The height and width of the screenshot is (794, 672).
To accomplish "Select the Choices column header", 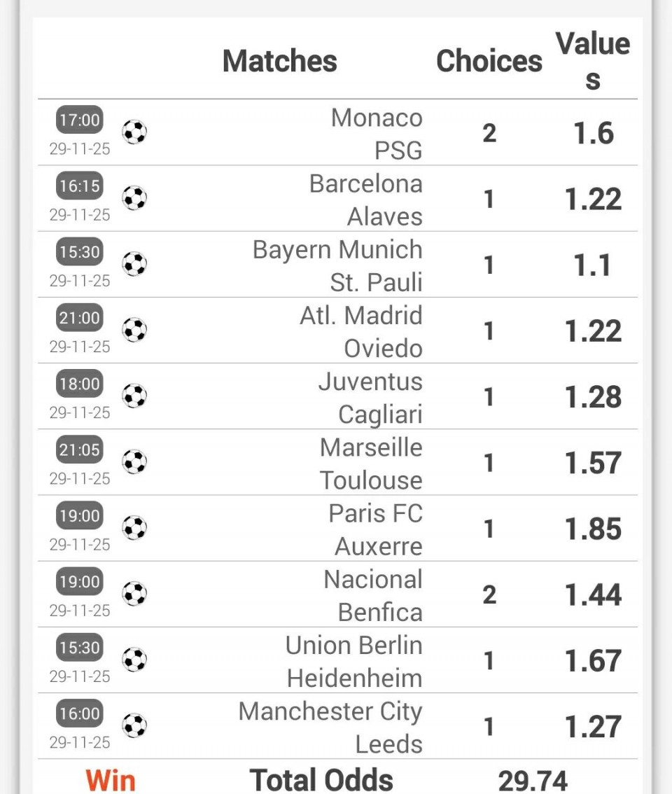I will 489,61.
